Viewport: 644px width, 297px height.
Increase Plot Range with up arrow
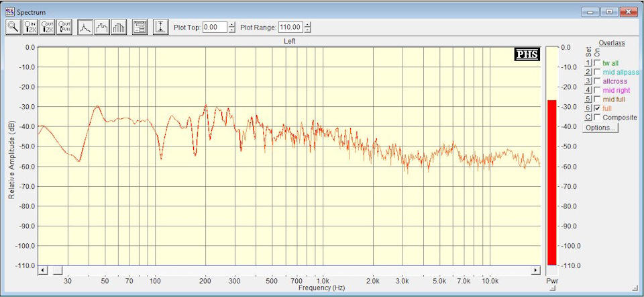(x=307, y=25)
